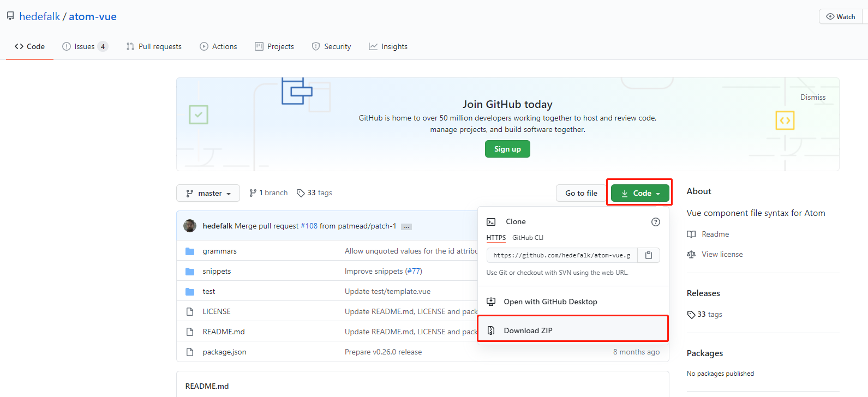868x397 pixels.
Task: Click the LICENSE file icon
Action: click(x=190, y=311)
